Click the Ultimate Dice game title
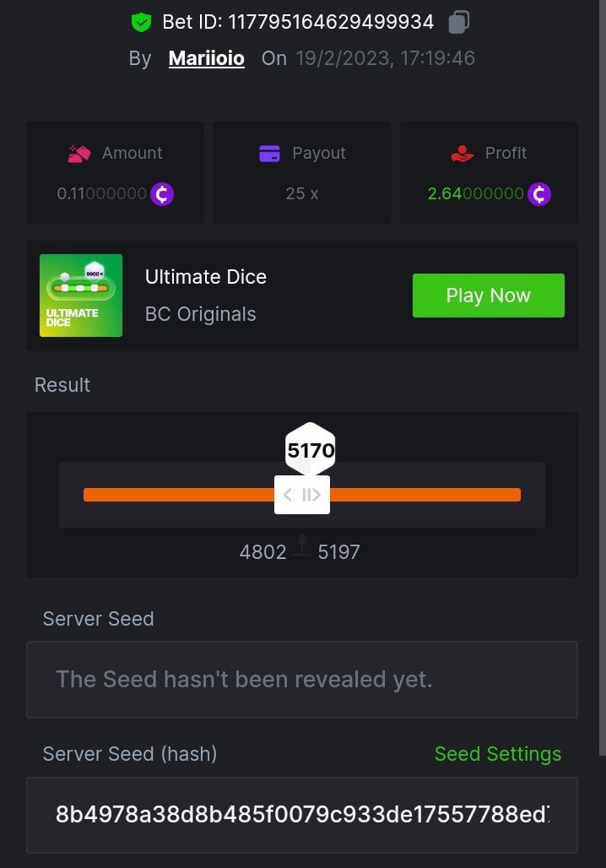 coord(205,277)
